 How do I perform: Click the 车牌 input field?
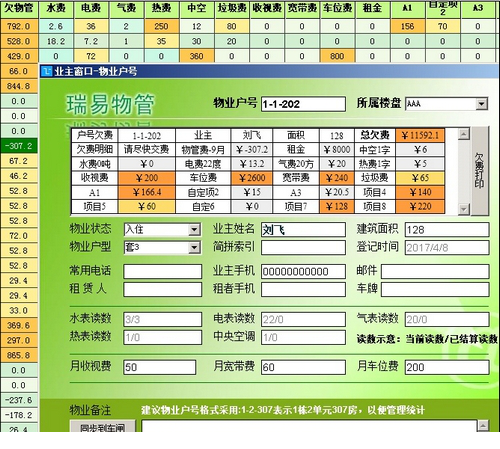click(435, 289)
